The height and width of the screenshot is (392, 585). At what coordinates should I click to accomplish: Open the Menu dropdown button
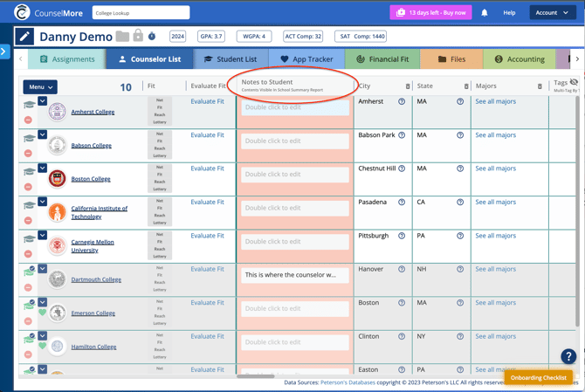(40, 87)
